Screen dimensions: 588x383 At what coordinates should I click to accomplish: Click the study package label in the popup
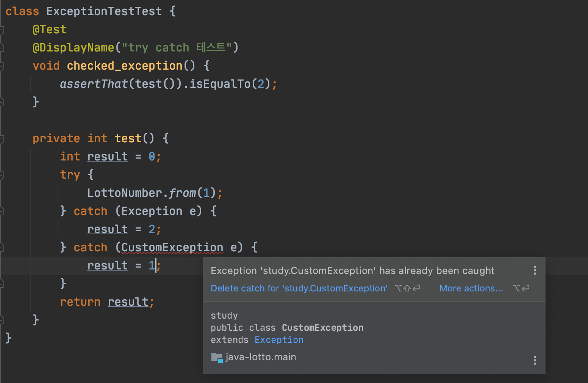pos(224,315)
